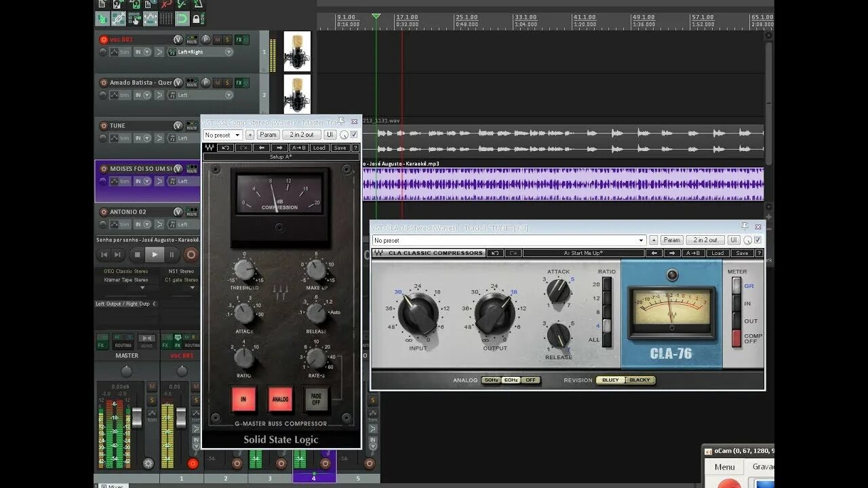Expand FX list arrow under C1 gate Stereo

click(193, 287)
